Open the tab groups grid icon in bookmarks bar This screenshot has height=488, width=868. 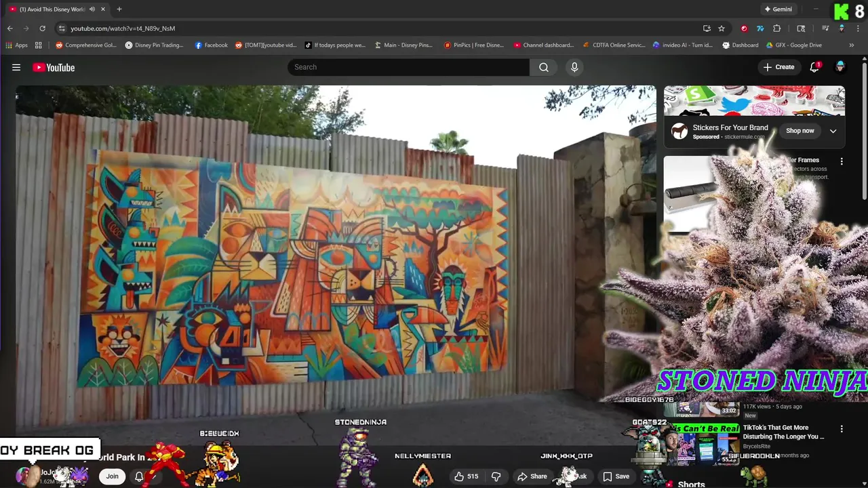pyautogui.click(x=39, y=45)
